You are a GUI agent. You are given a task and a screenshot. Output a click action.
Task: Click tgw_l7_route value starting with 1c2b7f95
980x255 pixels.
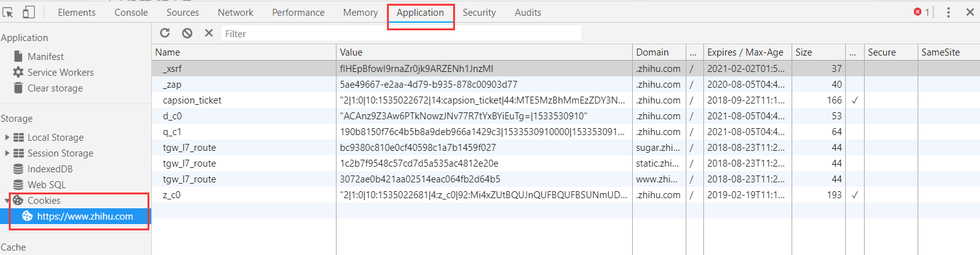pos(420,163)
